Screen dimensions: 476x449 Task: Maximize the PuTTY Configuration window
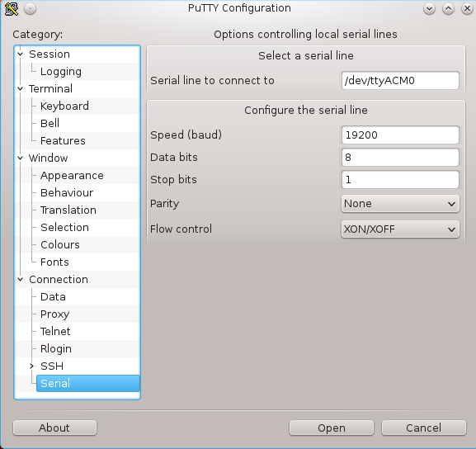[x=449, y=9]
